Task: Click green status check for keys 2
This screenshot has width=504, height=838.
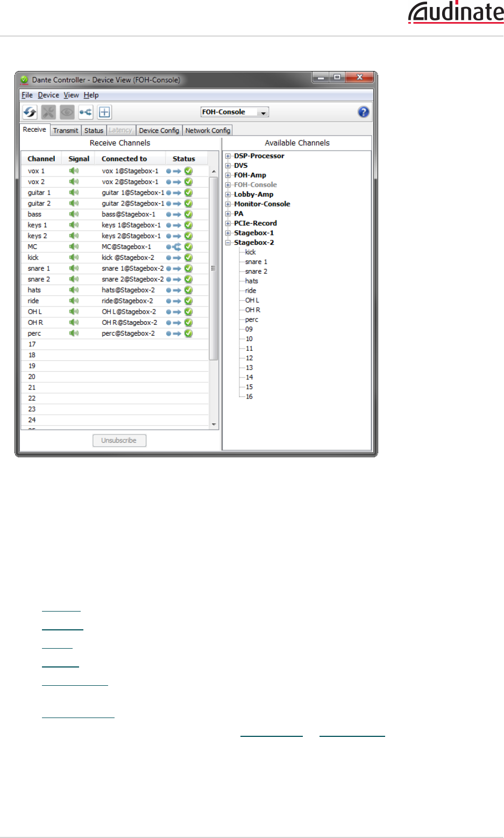Action: point(188,236)
